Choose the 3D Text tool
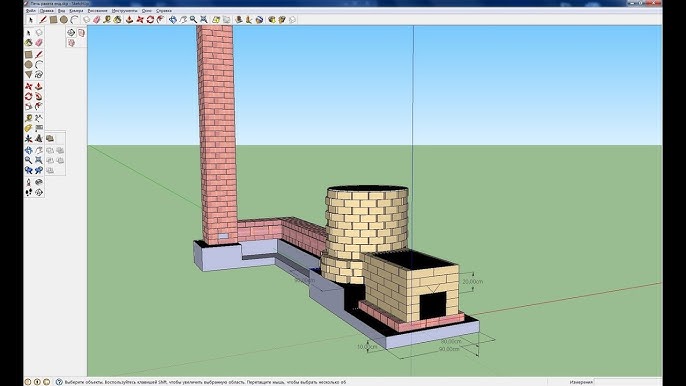This screenshot has width=686, height=386. [x=39, y=139]
